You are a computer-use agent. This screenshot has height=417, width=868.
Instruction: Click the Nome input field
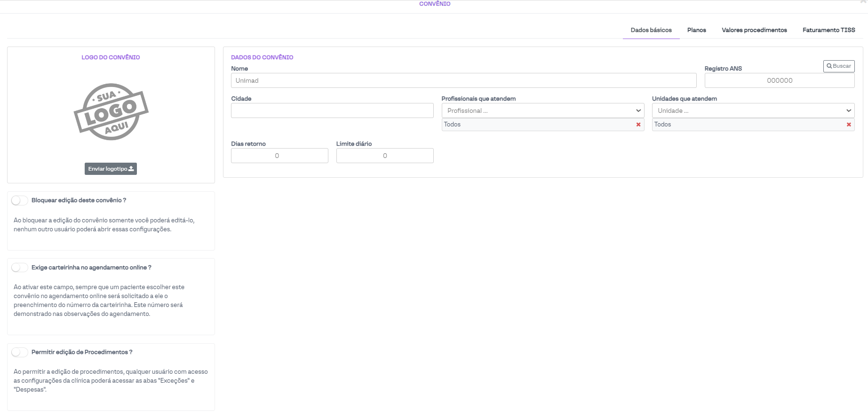click(x=463, y=80)
